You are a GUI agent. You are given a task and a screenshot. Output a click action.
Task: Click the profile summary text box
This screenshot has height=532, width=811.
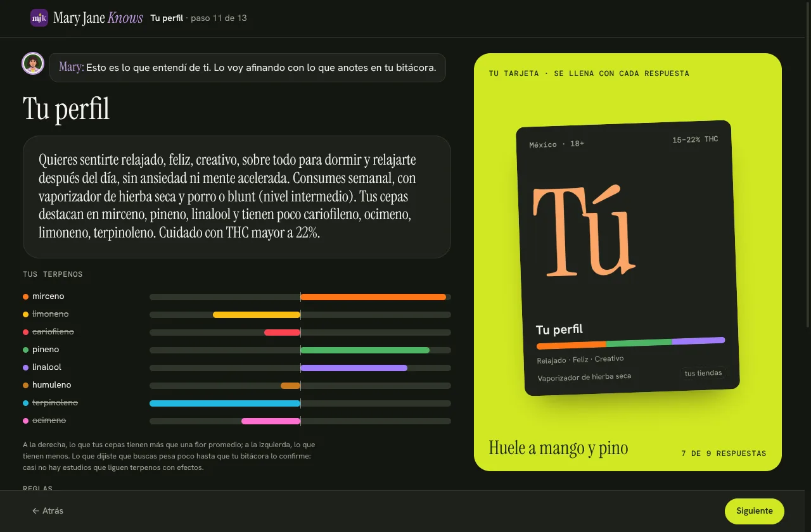click(237, 196)
